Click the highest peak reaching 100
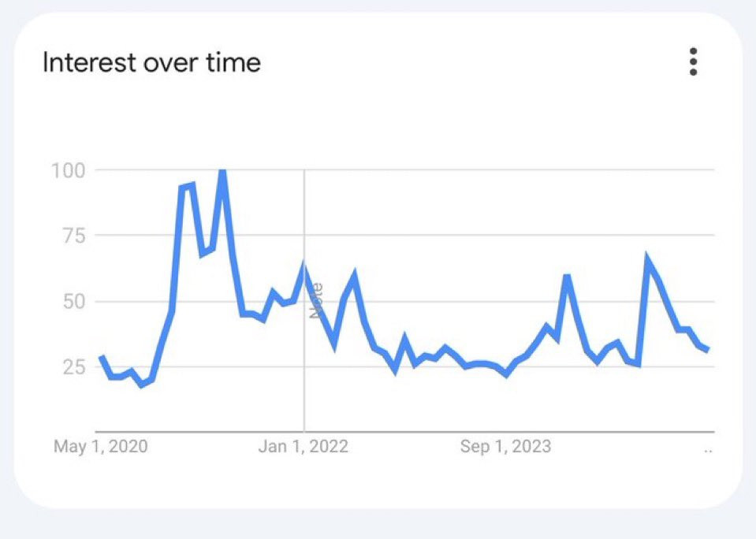Viewport: 756px width, 539px height. (222, 172)
